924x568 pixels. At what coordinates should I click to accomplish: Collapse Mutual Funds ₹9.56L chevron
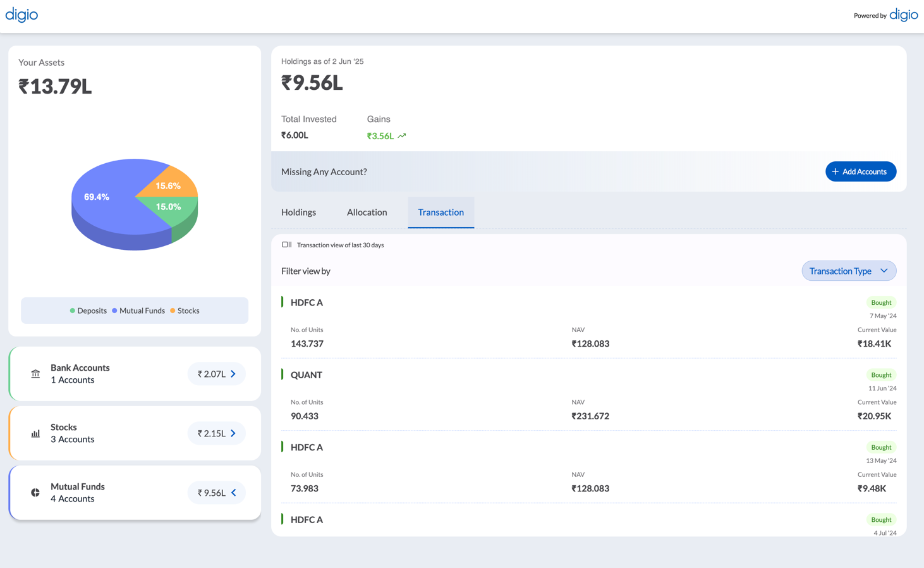[233, 493]
